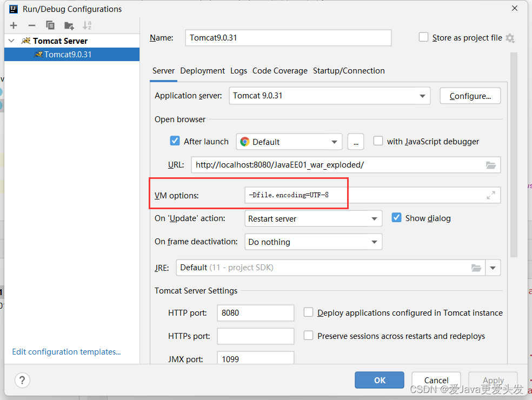Click the browser ellipsis button
532x400 pixels.
coord(356,142)
